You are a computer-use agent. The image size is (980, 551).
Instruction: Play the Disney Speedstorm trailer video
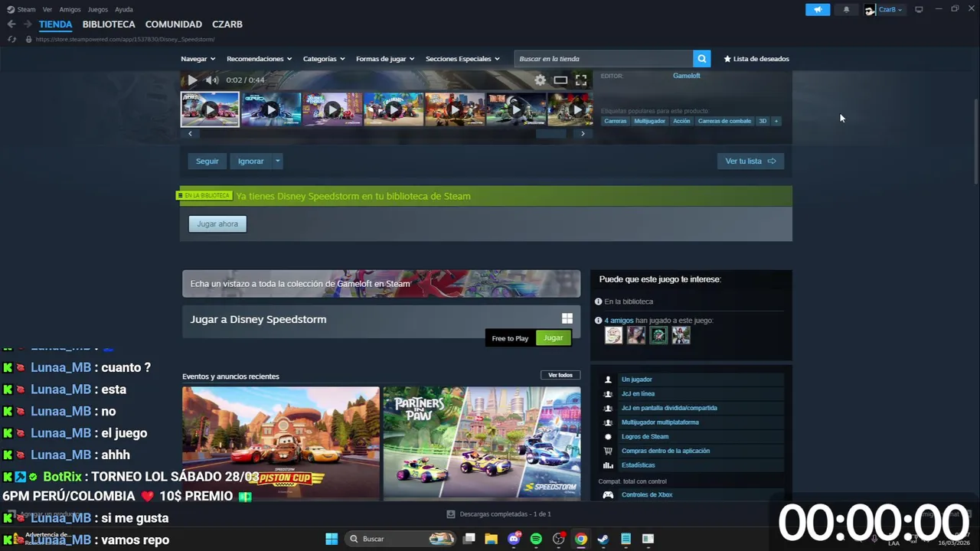(192, 80)
